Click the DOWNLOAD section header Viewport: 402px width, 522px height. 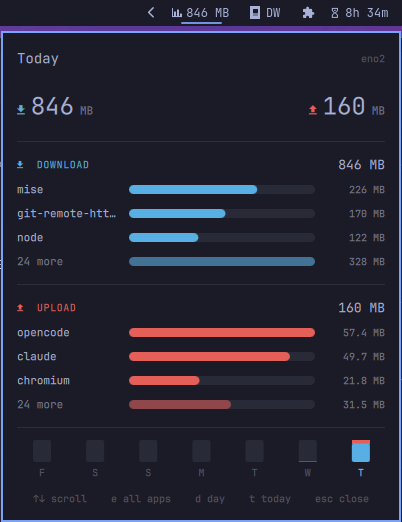63,165
